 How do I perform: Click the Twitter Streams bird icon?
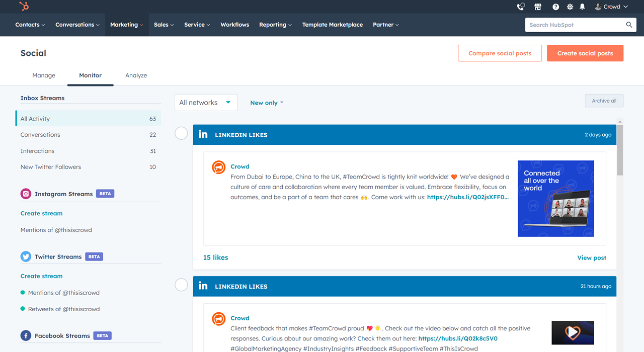[x=26, y=256]
